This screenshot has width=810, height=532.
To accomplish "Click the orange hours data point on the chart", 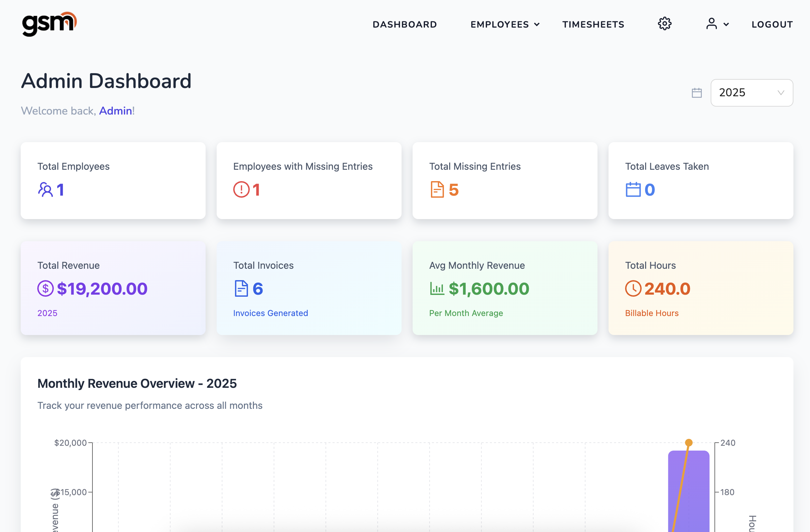I will [x=689, y=443].
